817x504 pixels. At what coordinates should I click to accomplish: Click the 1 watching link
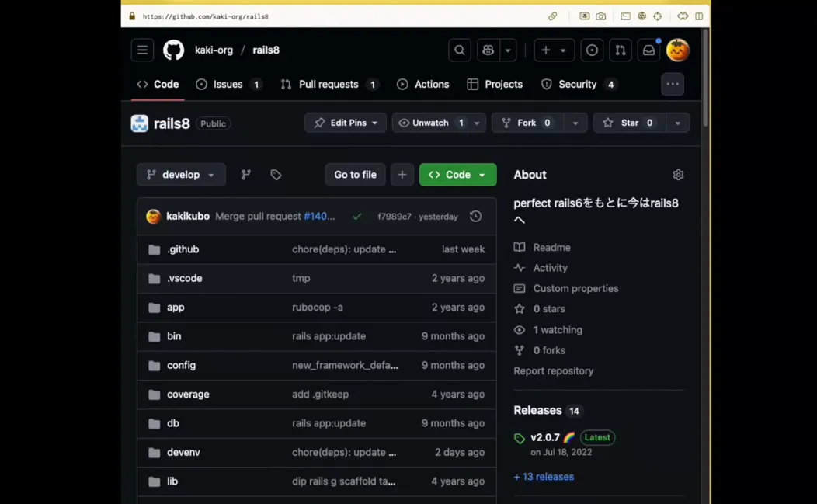pos(548,330)
